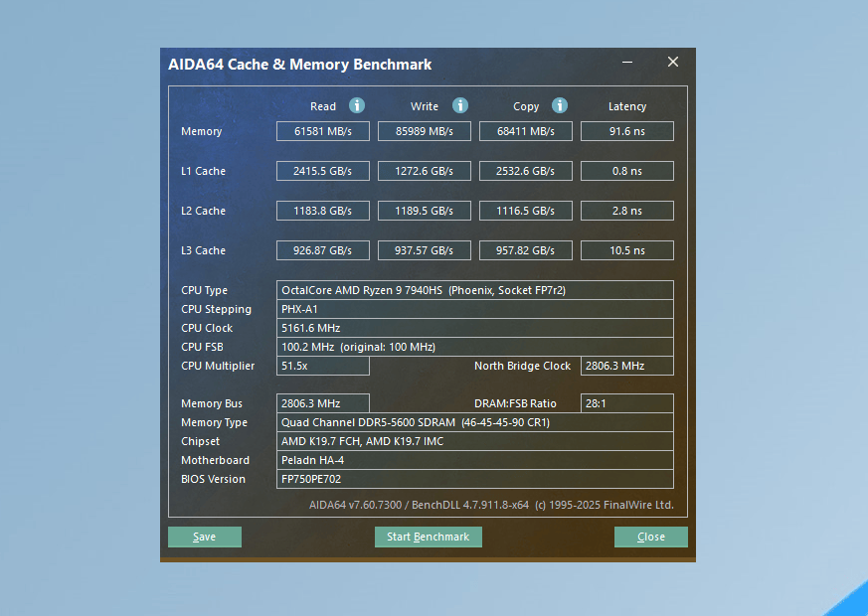Click the Memory row label

[202, 131]
